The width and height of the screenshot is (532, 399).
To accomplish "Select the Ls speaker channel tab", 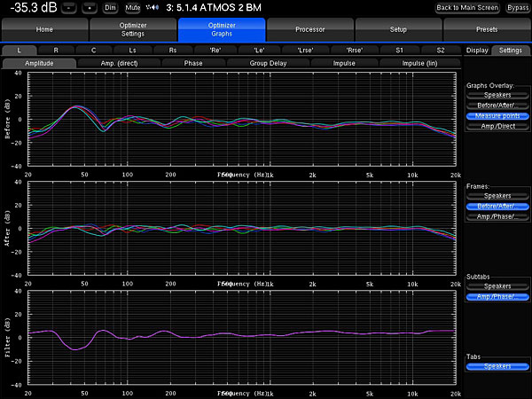I will point(132,51).
